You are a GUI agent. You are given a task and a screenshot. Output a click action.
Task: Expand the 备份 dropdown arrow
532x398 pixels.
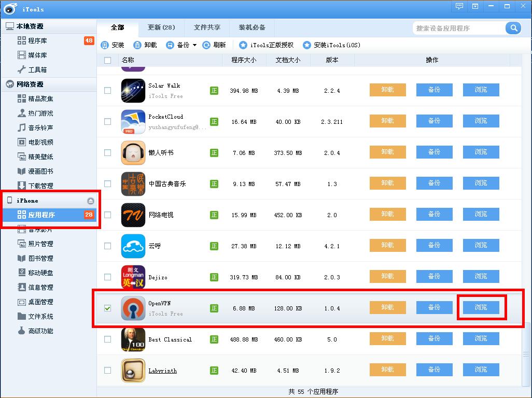coord(195,45)
